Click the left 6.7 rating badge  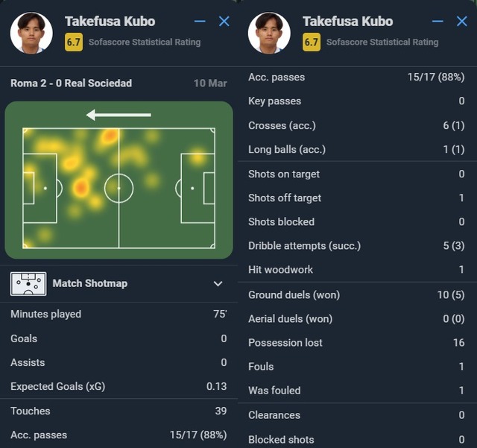coord(74,42)
